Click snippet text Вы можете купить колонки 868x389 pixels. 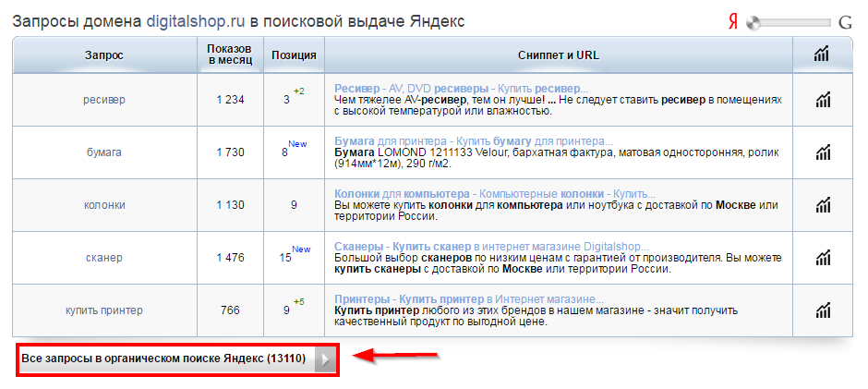(x=556, y=211)
